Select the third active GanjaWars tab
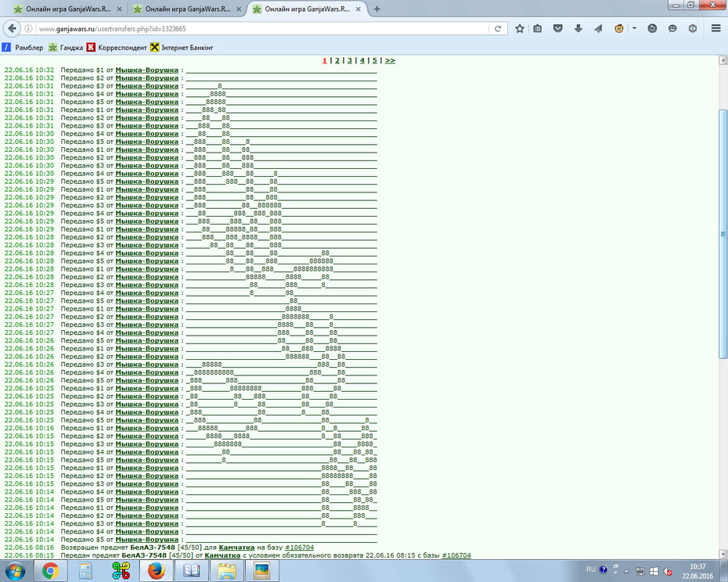728x582 pixels. click(306, 9)
